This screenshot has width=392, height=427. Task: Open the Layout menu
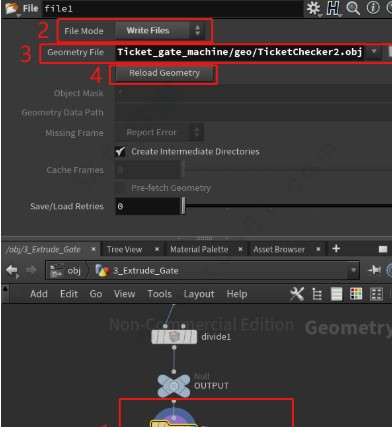pyautogui.click(x=199, y=294)
